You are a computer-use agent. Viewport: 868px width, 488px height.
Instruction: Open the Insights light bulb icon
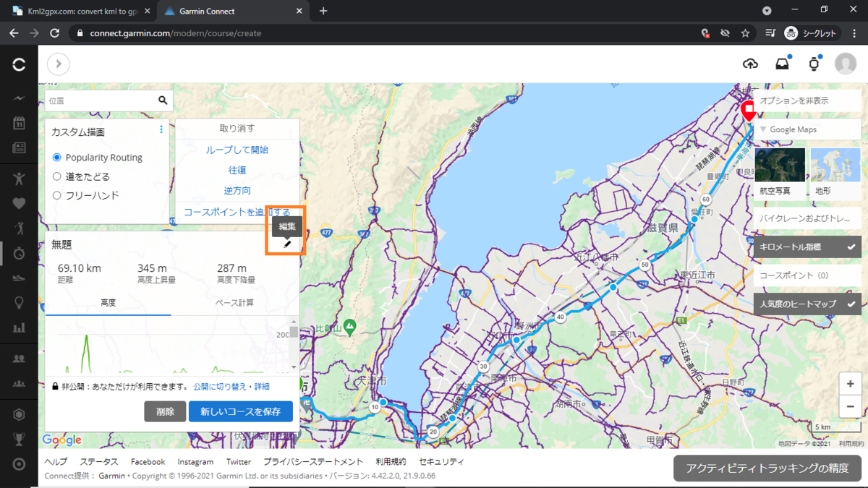pos(19,303)
